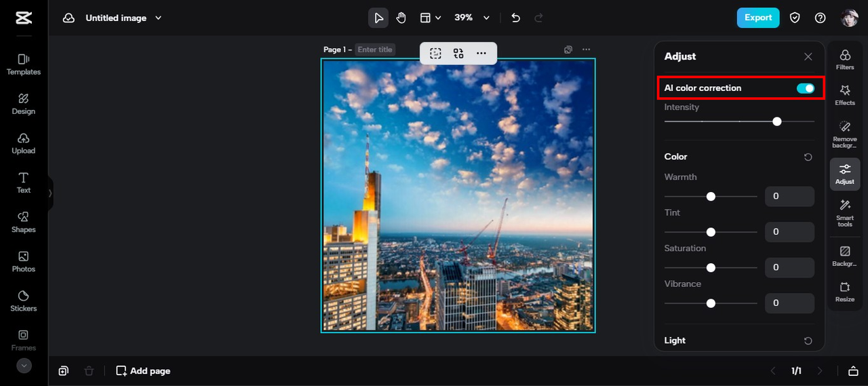Screen dimensions: 868x386
Task: Open the 39% zoom dropdown
Action: [472, 18]
